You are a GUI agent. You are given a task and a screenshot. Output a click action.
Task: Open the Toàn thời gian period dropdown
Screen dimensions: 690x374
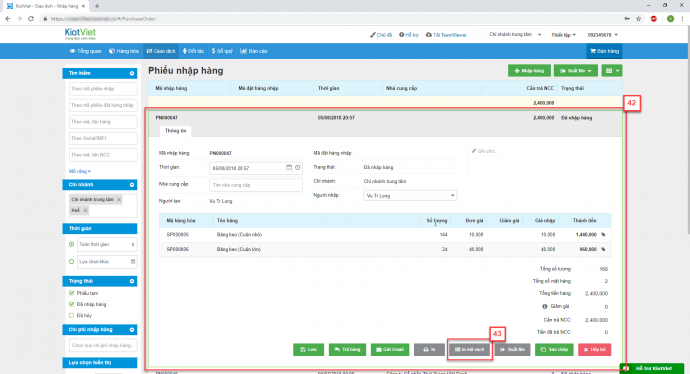click(x=107, y=244)
